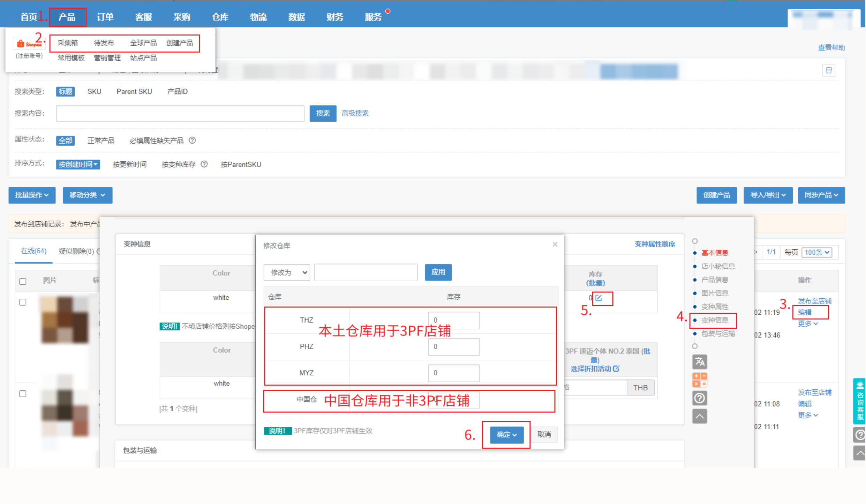Toggle the select-all products checkbox
The image size is (866, 504).
(x=23, y=281)
